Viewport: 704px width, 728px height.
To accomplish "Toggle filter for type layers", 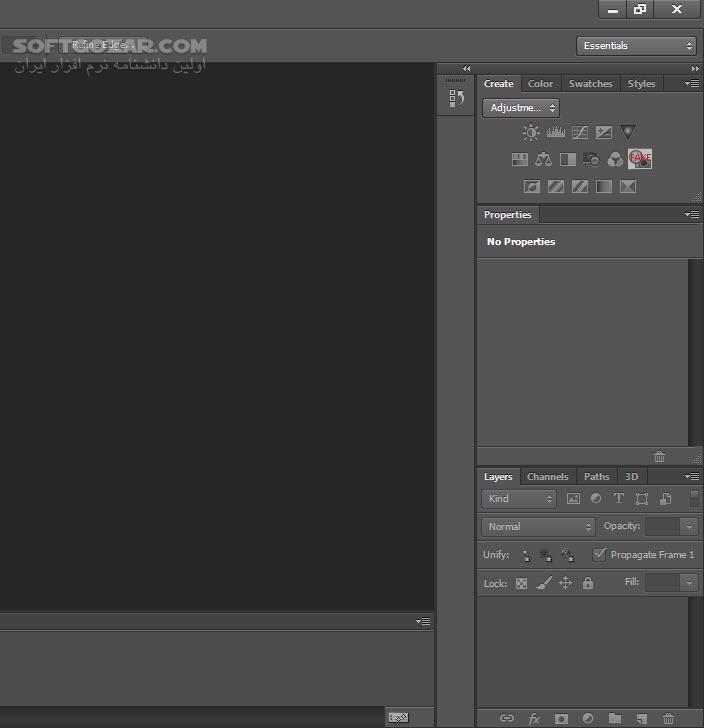I will pyautogui.click(x=619, y=499).
